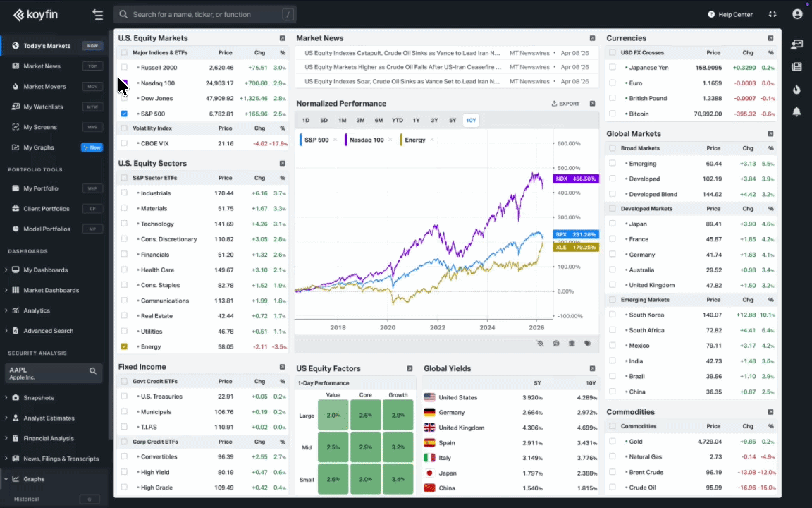The image size is (812, 508).
Task: Click the ticker search field
Action: pos(204,14)
